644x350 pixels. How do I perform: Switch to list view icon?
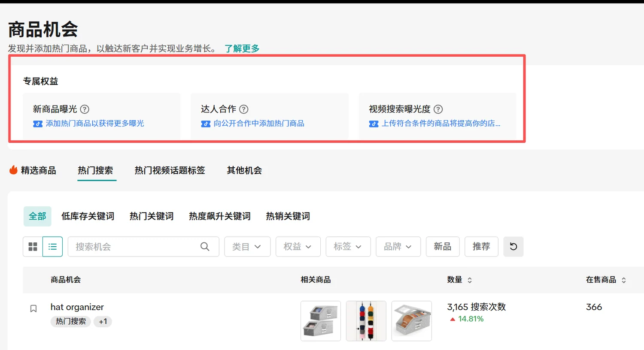click(52, 247)
